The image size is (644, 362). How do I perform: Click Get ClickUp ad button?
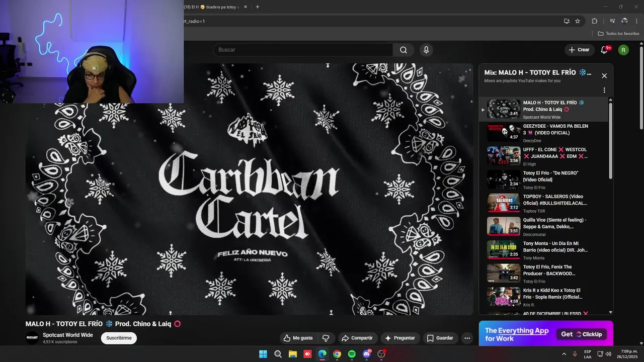coord(581,334)
